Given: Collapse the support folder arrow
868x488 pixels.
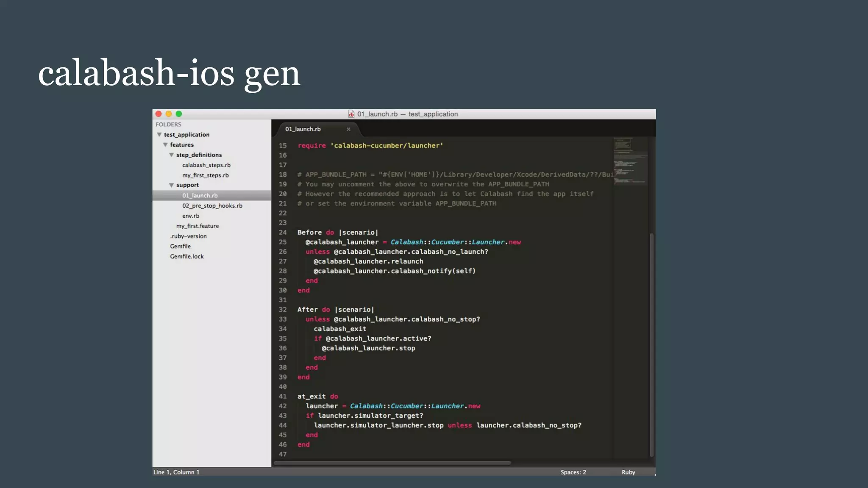Looking at the screenshot, I should point(172,185).
